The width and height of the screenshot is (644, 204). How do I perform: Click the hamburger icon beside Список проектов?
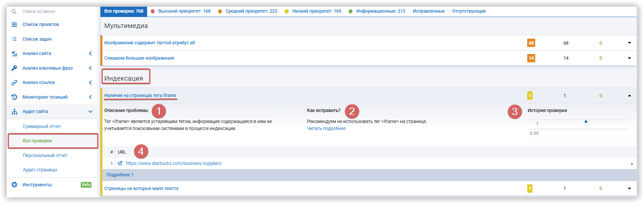pyautogui.click(x=14, y=25)
